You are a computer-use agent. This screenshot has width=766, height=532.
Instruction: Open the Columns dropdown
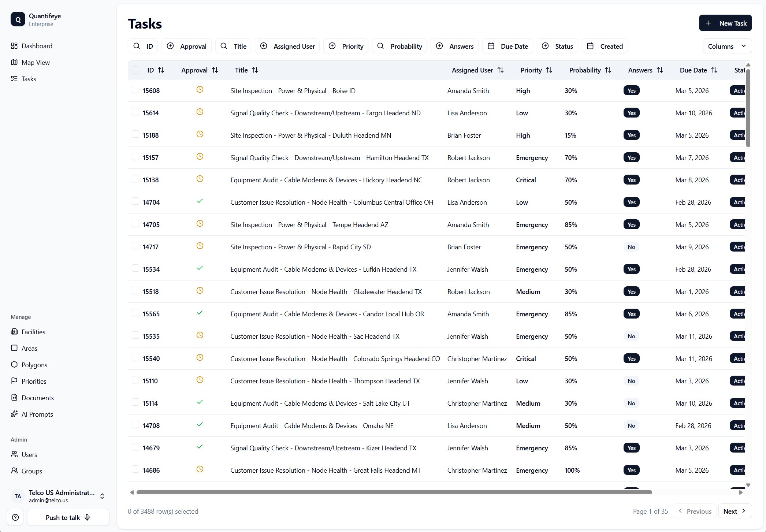coord(727,46)
